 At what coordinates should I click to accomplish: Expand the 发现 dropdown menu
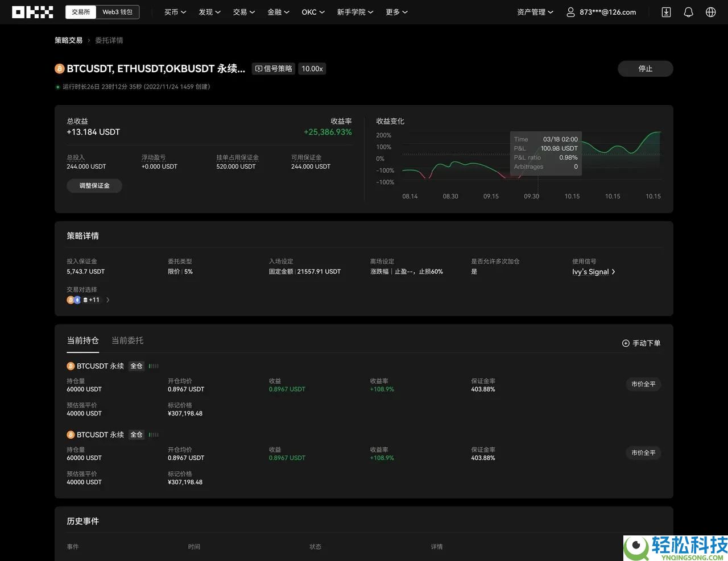click(209, 12)
